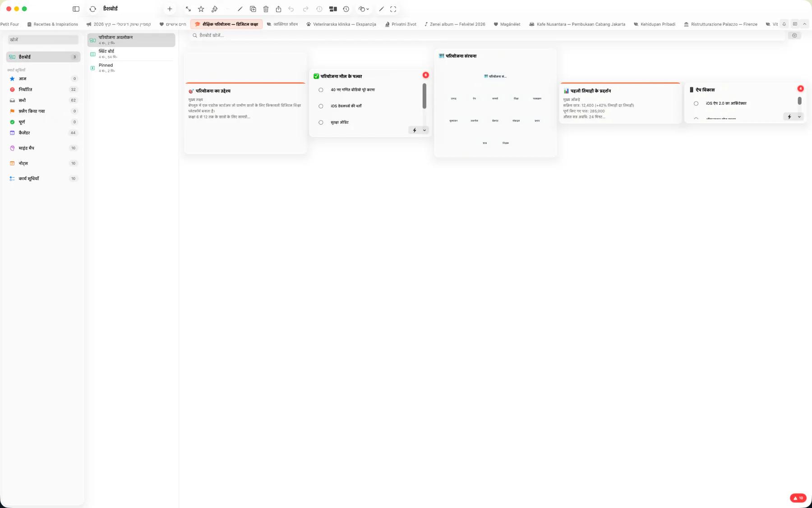Screen dimensions: 812x508
Task: Click the lightning icon in milestones card
Action: coord(415,130)
